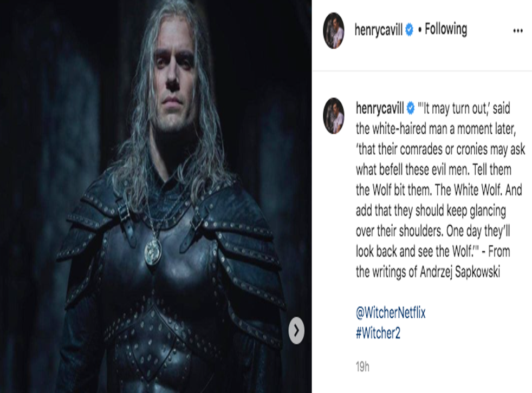Image resolution: width=532 pixels, height=393 pixels.
Task: Show the next photo with the arrow
Action: coord(296,330)
